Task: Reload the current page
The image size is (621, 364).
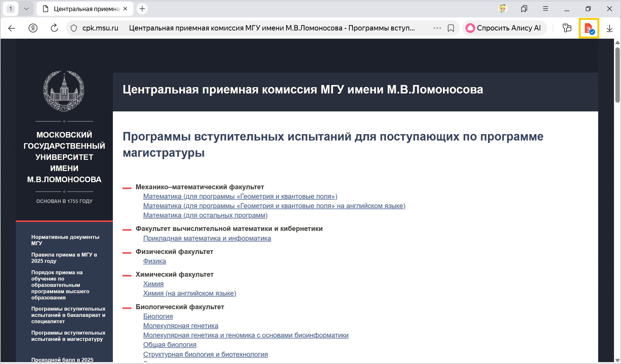Action: pos(54,28)
